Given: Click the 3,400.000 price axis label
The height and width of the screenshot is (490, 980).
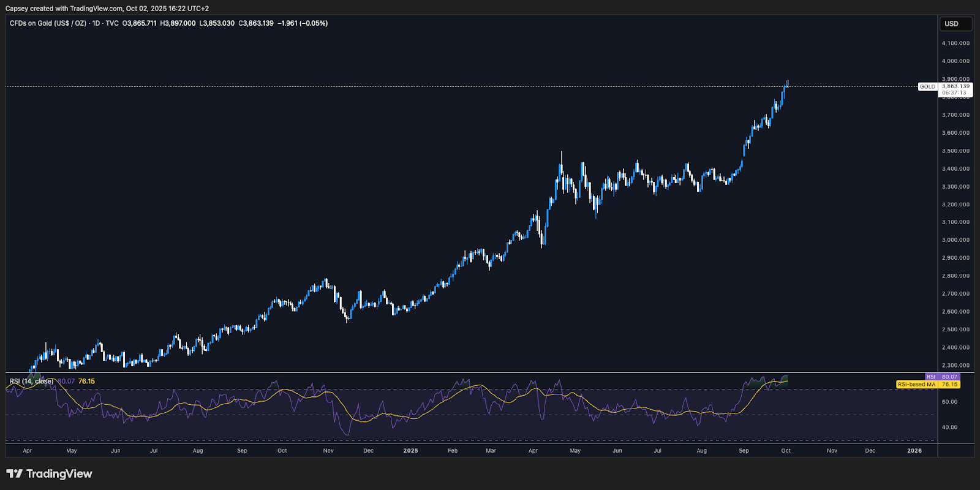Looking at the screenshot, I should [x=956, y=168].
